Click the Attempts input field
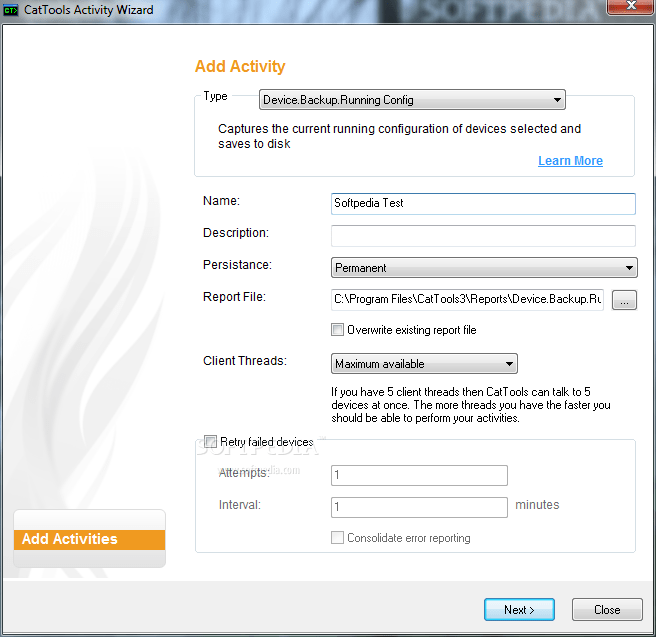656x637 pixels. [x=419, y=476]
